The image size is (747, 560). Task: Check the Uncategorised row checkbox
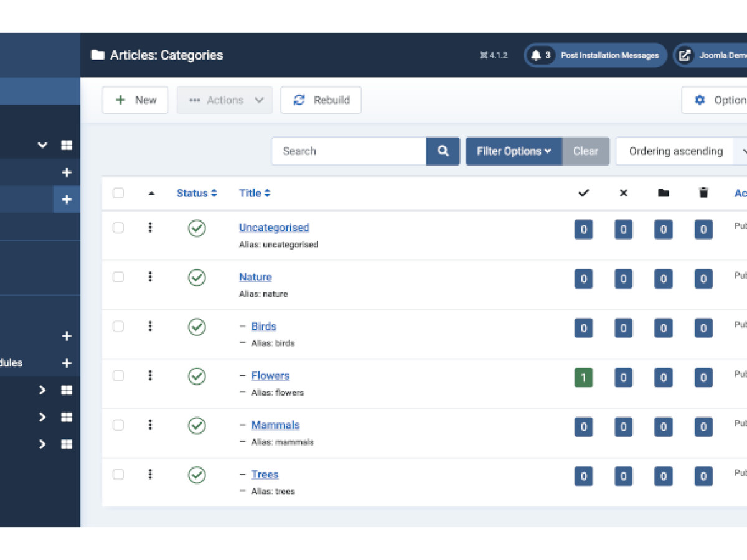(118, 228)
